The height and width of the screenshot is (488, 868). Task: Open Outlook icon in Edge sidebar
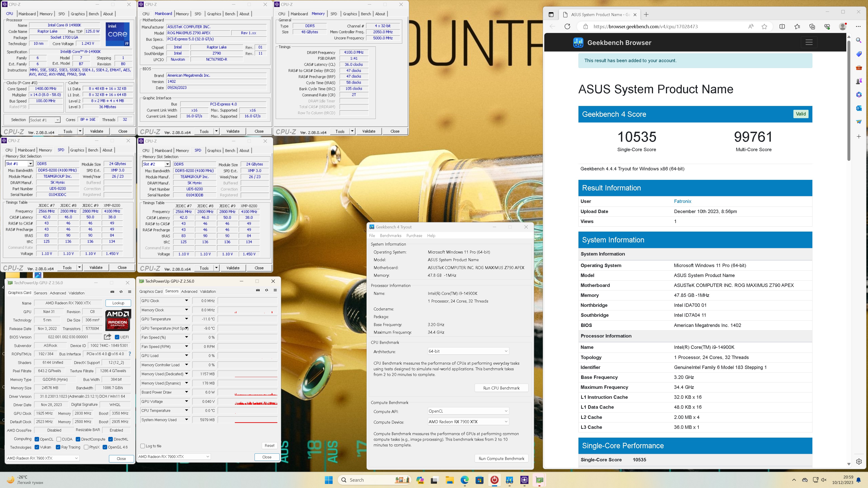click(859, 108)
